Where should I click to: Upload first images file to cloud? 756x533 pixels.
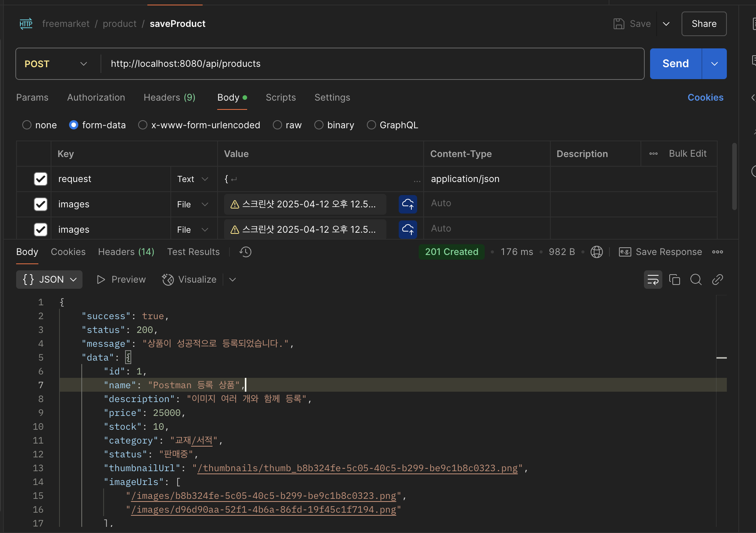click(408, 204)
